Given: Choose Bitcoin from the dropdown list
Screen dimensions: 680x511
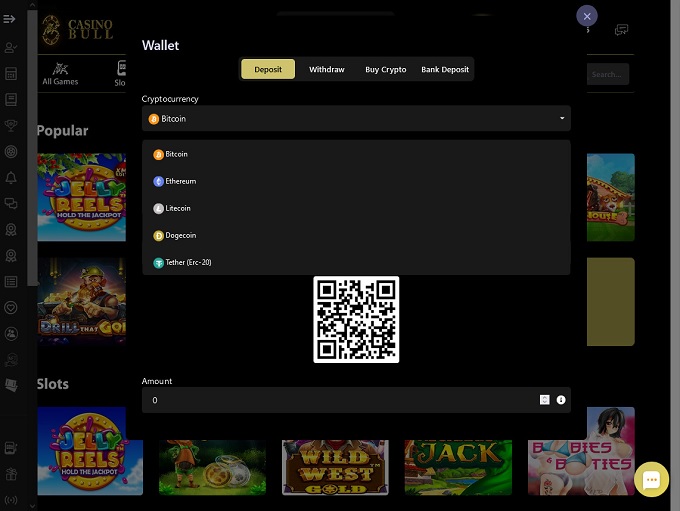Looking at the screenshot, I should tap(176, 155).
